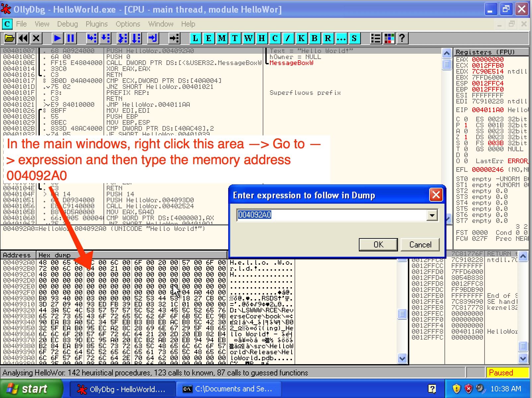Show Source with S button
The width and height of the screenshot is (532, 398).
(355, 38)
